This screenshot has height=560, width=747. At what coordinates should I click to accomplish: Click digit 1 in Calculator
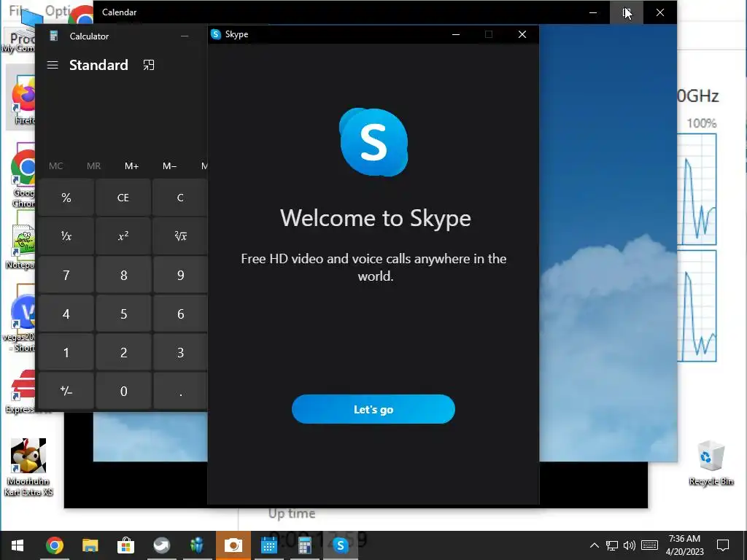[66, 352]
